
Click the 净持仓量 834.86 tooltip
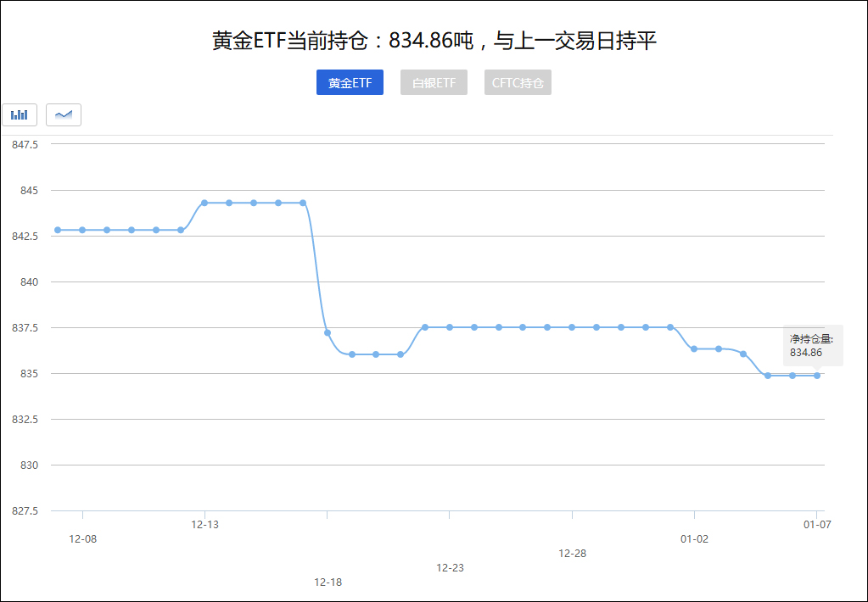tap(813, 345)
